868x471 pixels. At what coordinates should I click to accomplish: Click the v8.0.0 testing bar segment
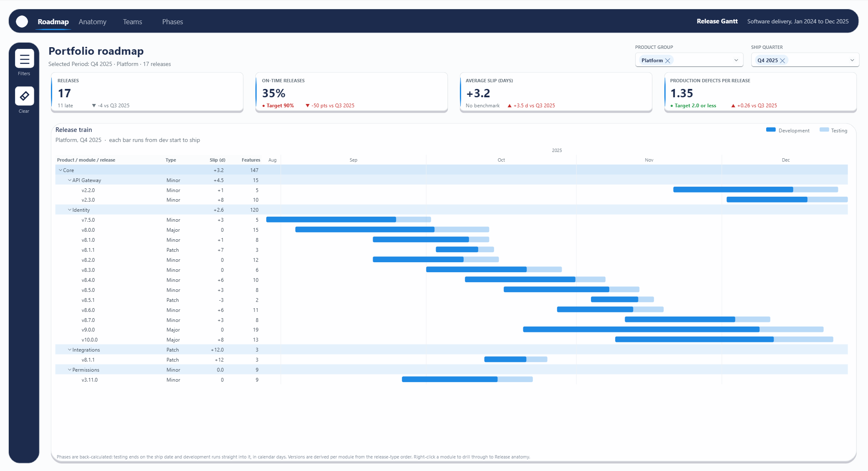[462, 230]
